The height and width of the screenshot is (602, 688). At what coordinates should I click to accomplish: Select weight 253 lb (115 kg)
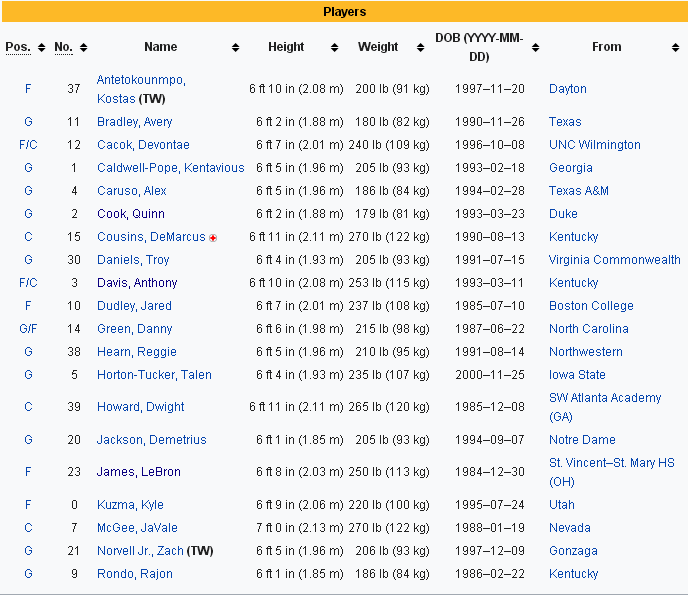(389, 283)
